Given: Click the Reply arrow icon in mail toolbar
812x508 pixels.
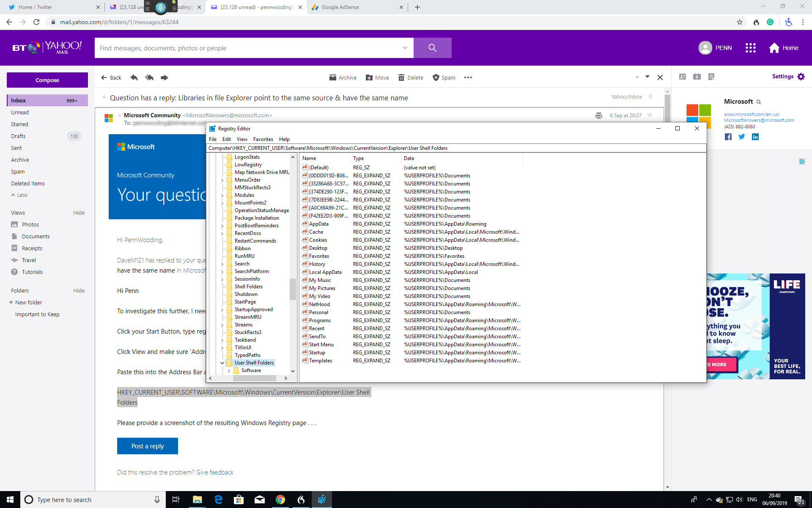Looking at the screenshot, I should (x=134, y=77).
